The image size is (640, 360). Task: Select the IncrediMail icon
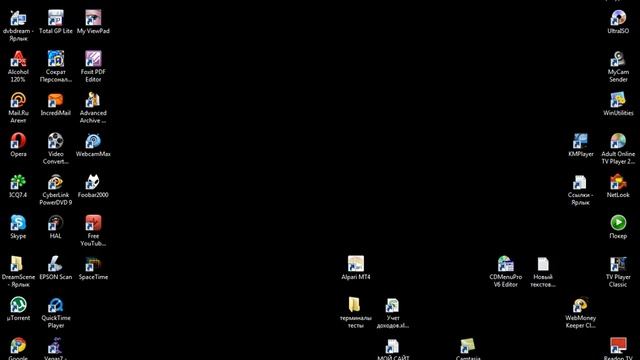click(x=56, y=100)
